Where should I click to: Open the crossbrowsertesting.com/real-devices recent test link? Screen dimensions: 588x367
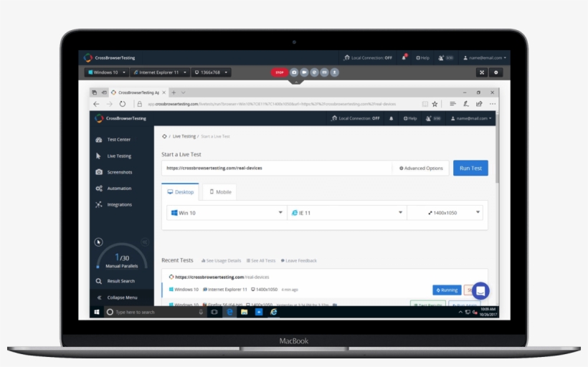(222, 277)
